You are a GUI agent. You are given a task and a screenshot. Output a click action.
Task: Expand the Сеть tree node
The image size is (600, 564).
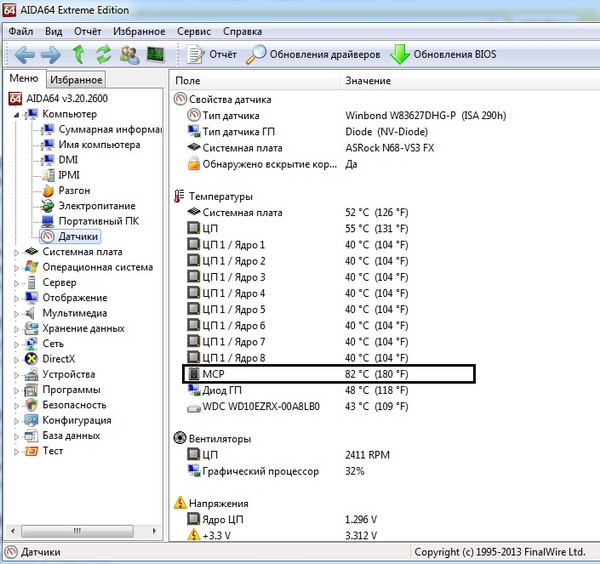tap(16, 344)
